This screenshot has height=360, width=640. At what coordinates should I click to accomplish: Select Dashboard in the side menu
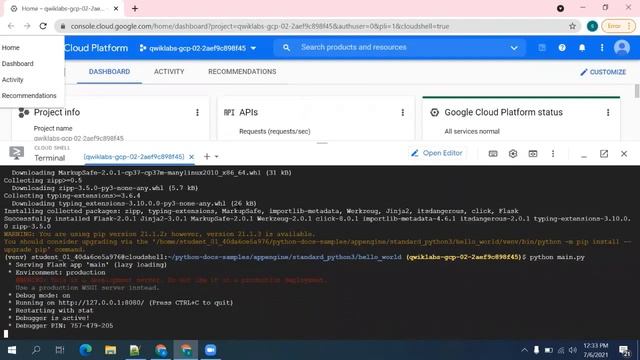tap(18, 64)
